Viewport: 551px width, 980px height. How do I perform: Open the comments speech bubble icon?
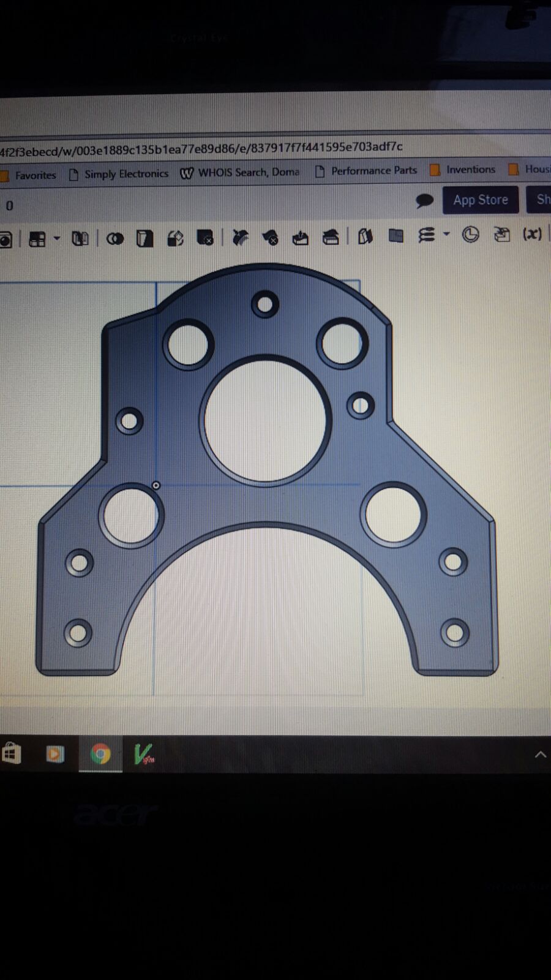(x=424, y=201)
